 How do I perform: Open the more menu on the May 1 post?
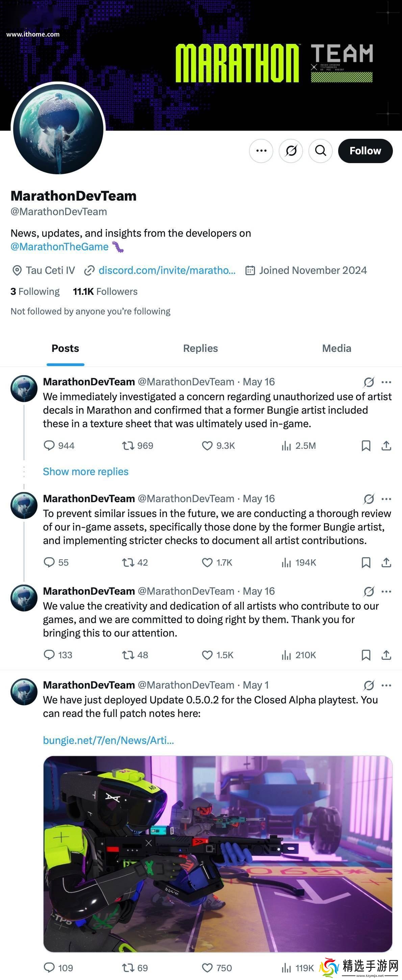click(386, 685)
